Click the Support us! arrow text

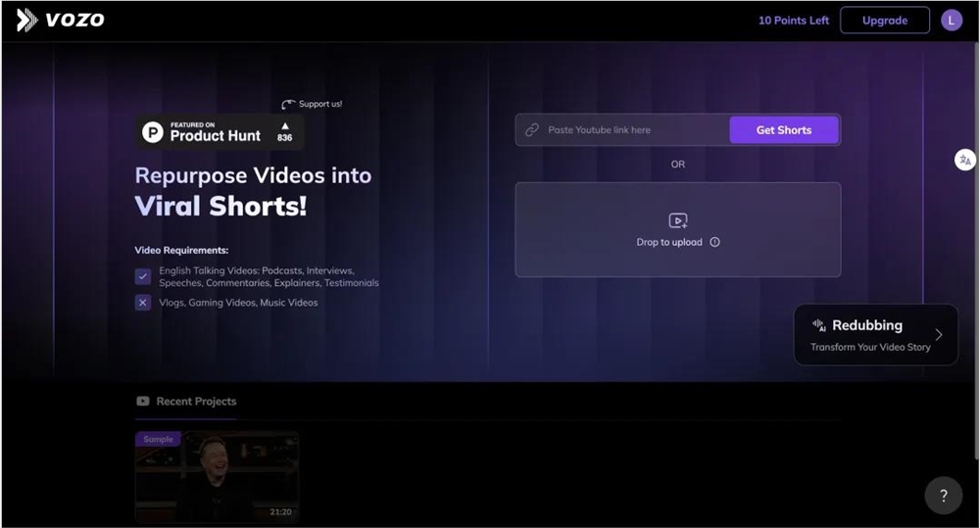(x=312, y=104)
